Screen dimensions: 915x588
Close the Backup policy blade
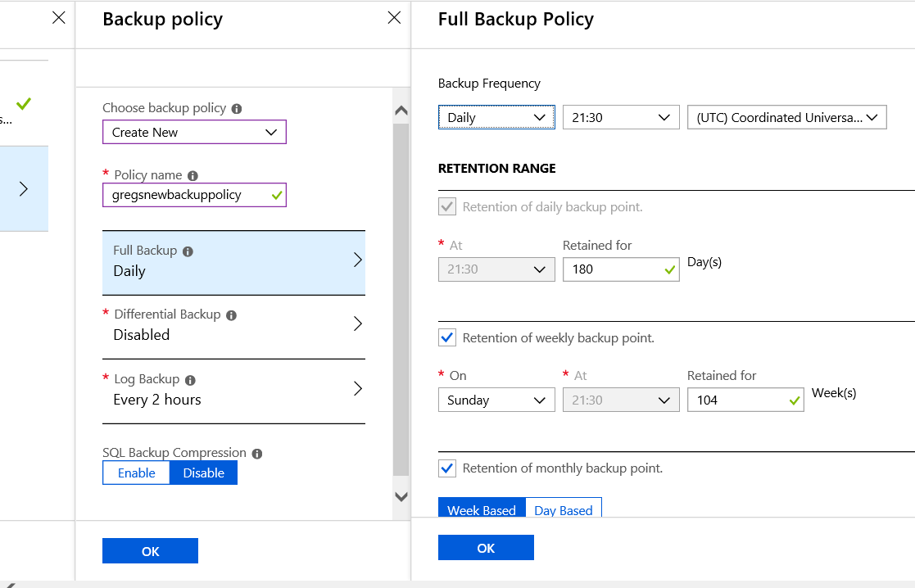(395, 17)
